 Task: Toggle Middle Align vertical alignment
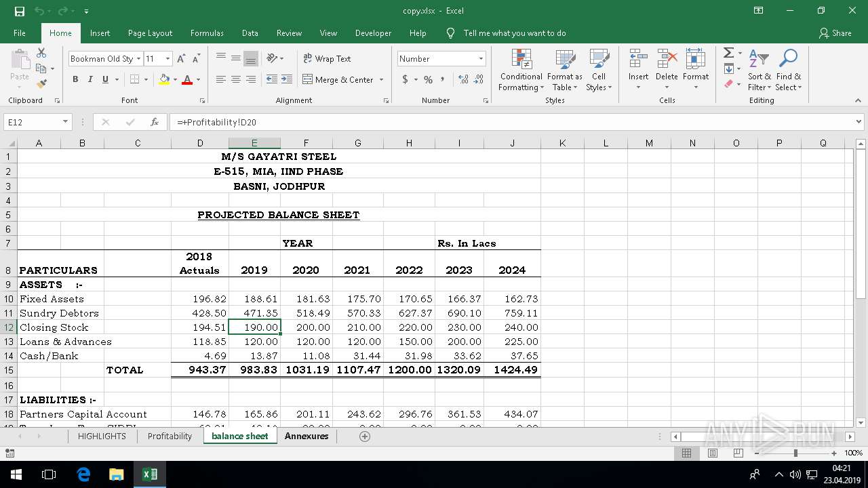tap(236, 58)
